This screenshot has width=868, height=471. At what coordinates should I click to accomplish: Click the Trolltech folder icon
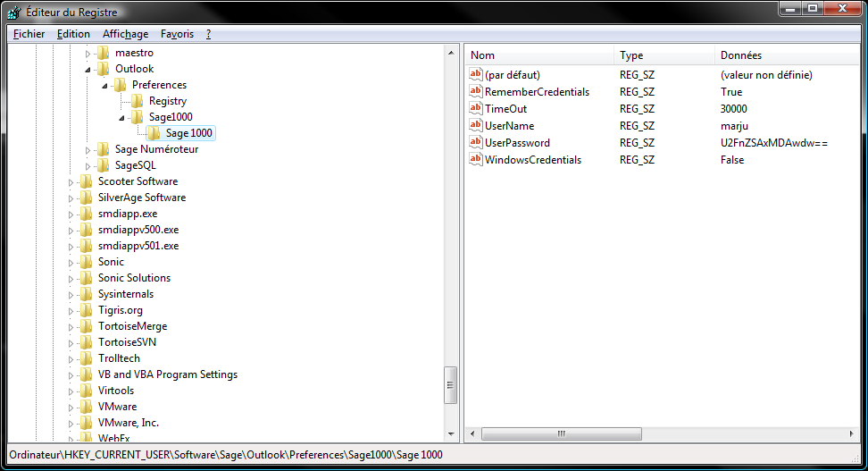87,358
